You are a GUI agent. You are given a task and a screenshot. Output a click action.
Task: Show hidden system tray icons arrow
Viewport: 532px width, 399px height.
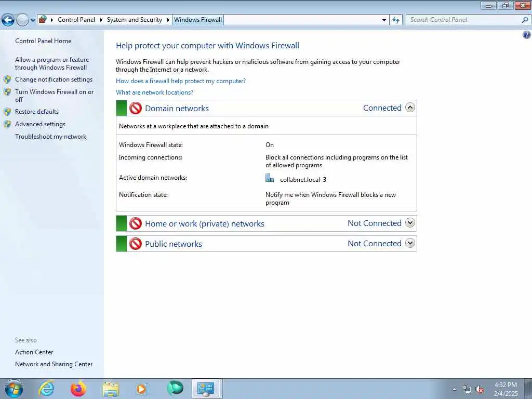tap(454, 389)
